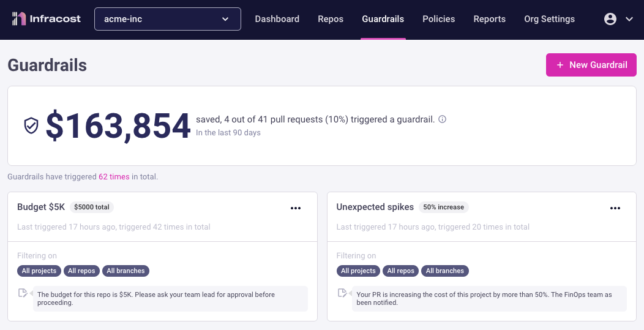Open Org Settings in the nav bar
This screenshot has height=330, width=644.
coord(550,19)
